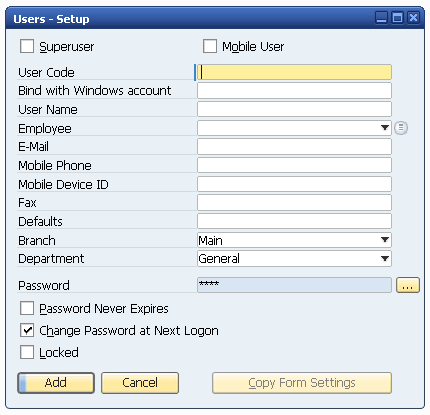This screenshot has height=415, width=430.
Task: Click the Cancel button
Action: (x=140, y=383)
